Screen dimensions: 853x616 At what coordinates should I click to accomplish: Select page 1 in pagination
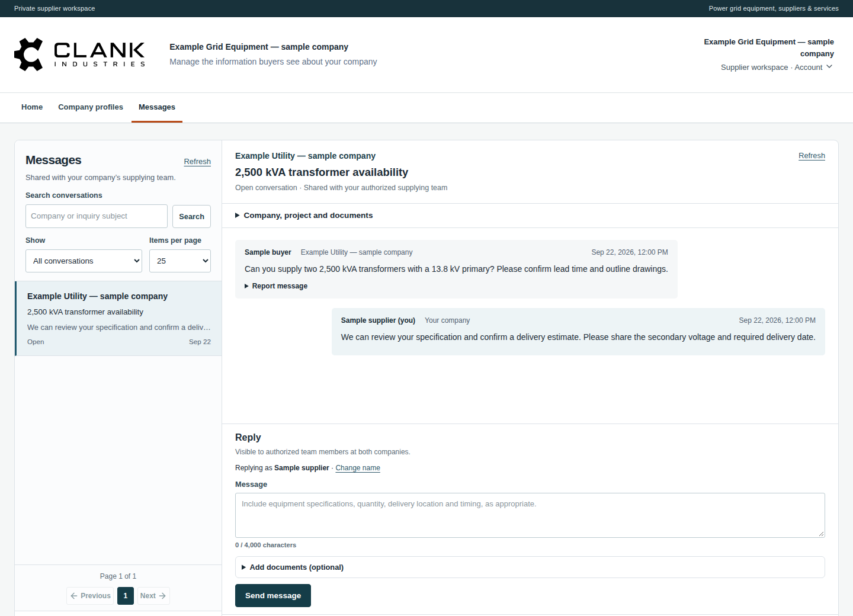pos(126,596)
